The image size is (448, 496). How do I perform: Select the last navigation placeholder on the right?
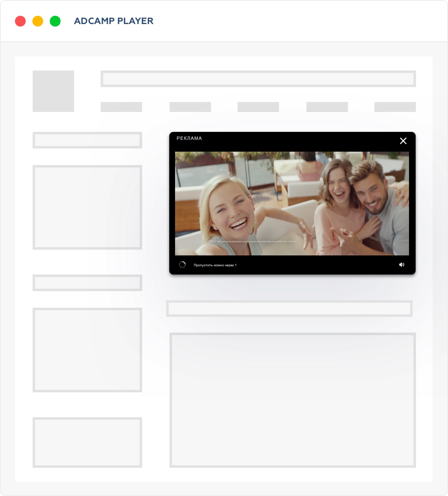click(395, 107)
